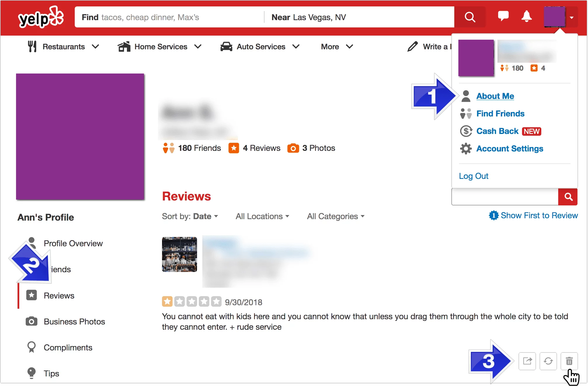
Task: Expand the More dropdown chevron
Action: click(x=349, y=46)
